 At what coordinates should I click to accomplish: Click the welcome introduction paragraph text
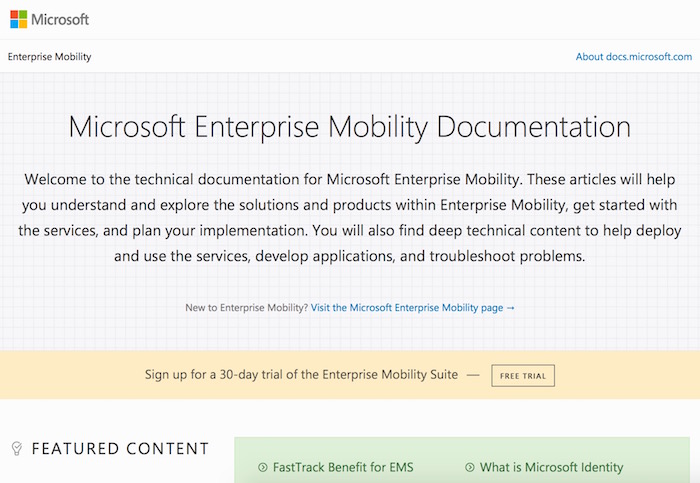349,217
